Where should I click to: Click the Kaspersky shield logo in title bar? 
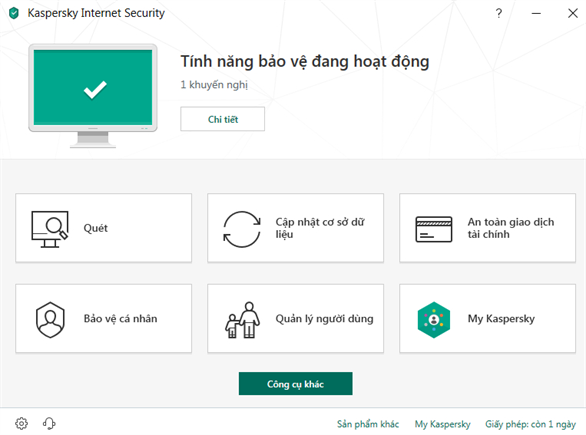click(14, 13)
